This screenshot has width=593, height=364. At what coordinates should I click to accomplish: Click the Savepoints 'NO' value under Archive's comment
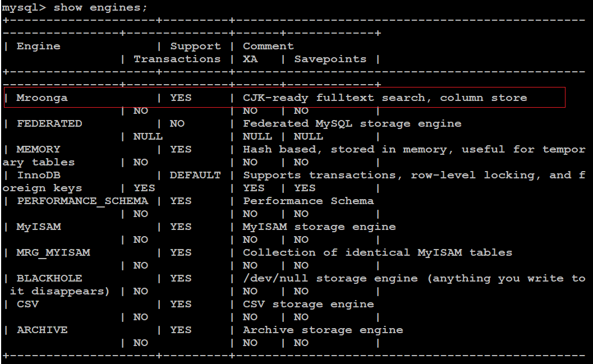point(301,343)
